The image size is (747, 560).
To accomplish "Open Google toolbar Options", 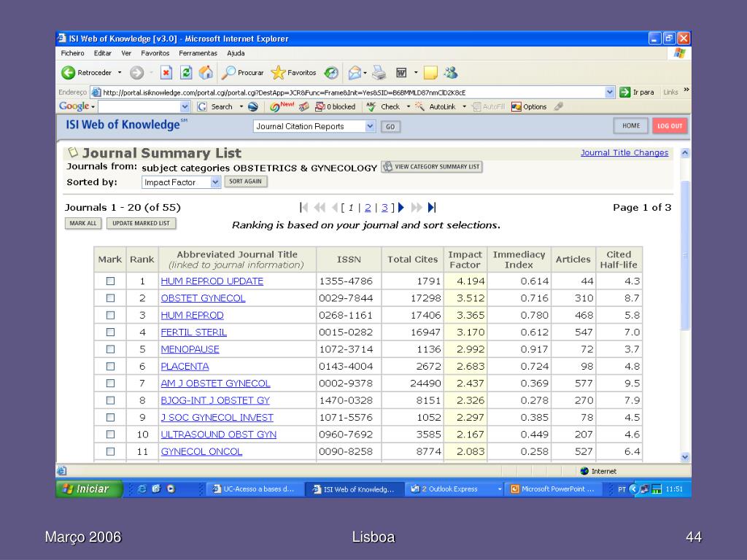I will (x=529, y=106).
